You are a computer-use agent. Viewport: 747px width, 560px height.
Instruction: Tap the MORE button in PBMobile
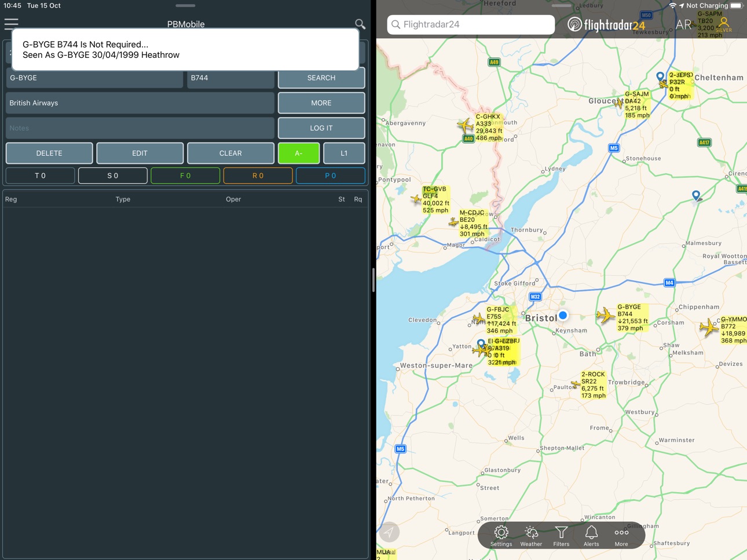point(321,103)
